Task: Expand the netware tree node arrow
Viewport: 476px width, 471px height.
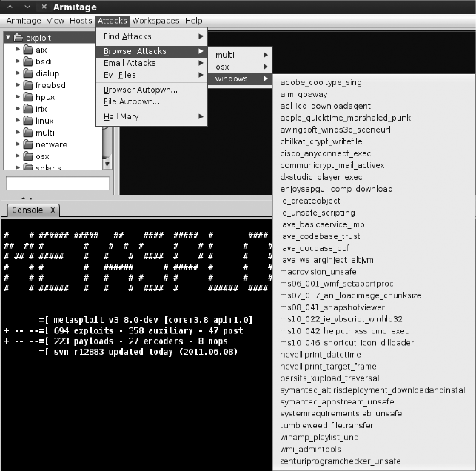Action: click(x=18, y=144)
